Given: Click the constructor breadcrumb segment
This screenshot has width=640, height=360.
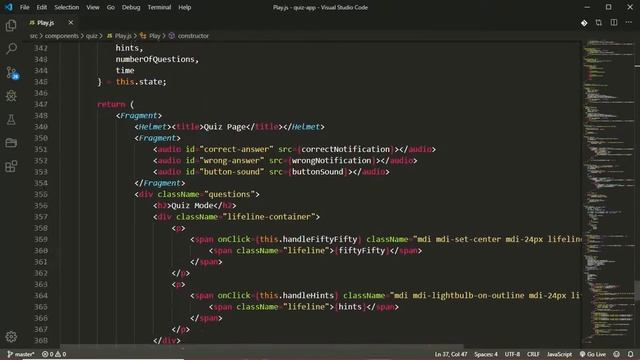Looking at the screenshot, I should [189, 36].
